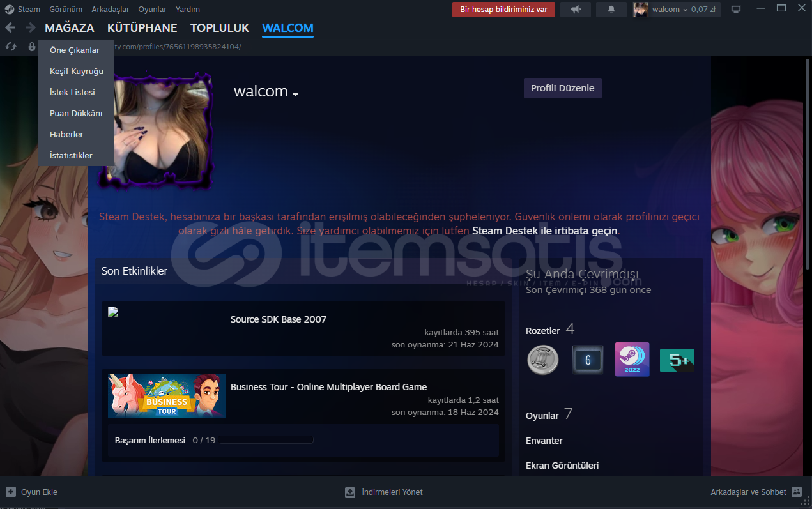This screenshot has width=812, height=509.
Task: Click the Steam logo icon in menu bar
Action: [x=10, y=10]
